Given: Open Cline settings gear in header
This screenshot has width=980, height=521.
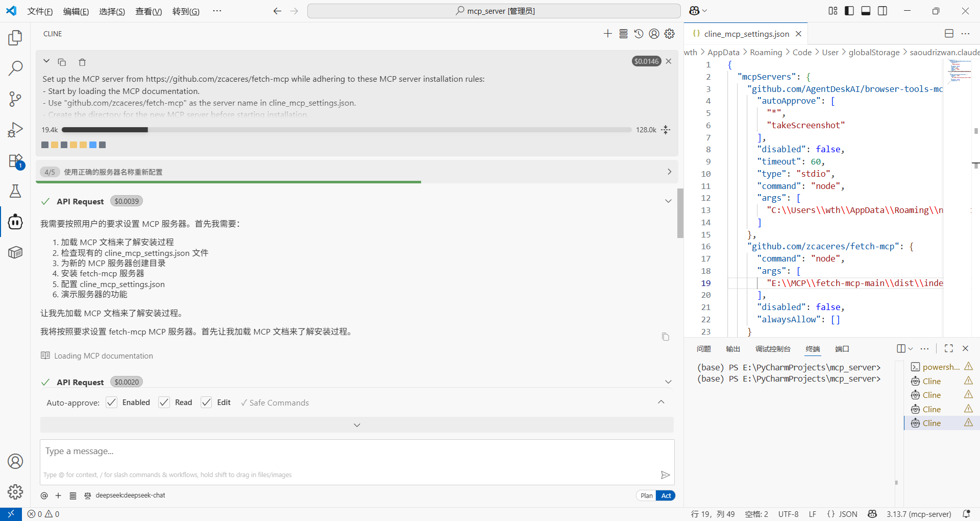Looking at the screenshot, I should (x=670, y=34).
